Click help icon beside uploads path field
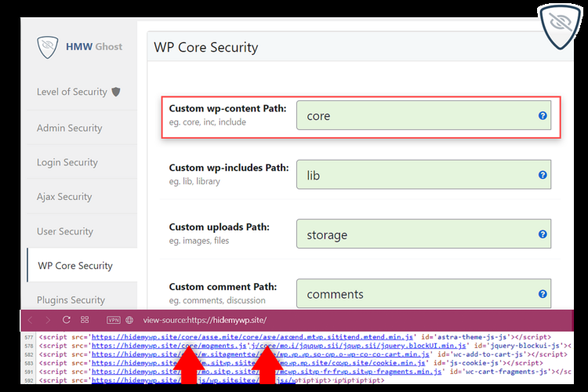588x392 pixels. (x=542, y=234)
